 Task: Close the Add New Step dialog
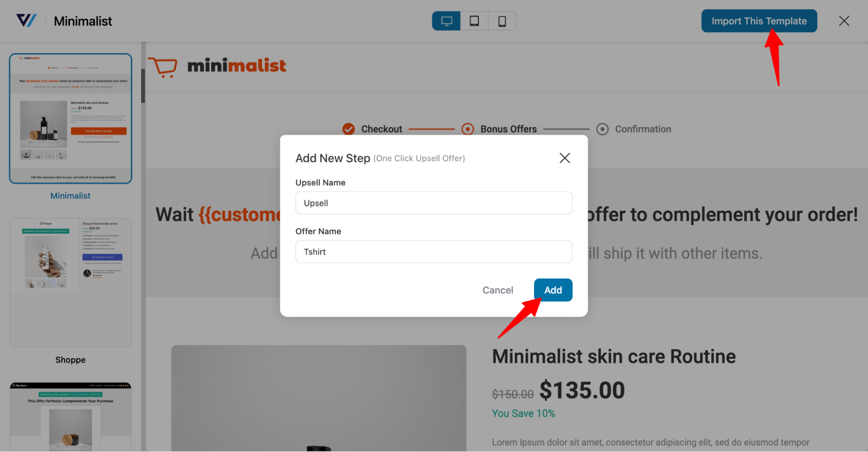(564, 158)
